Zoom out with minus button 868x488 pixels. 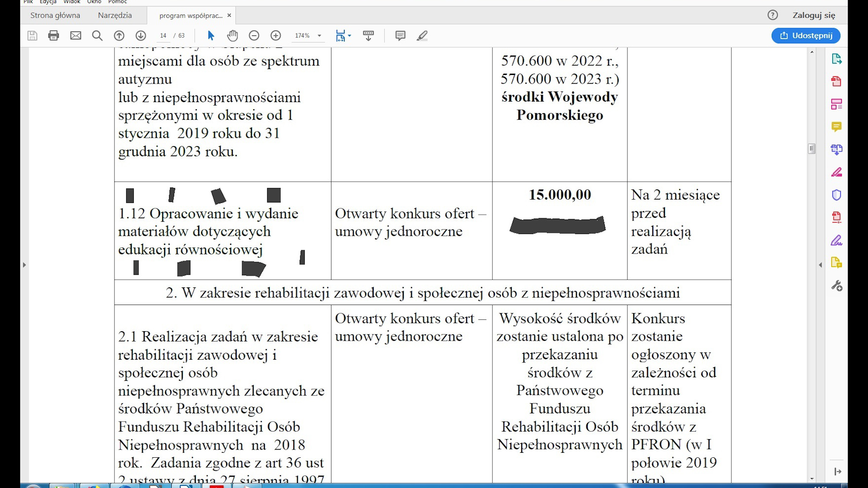pos(254,36)
